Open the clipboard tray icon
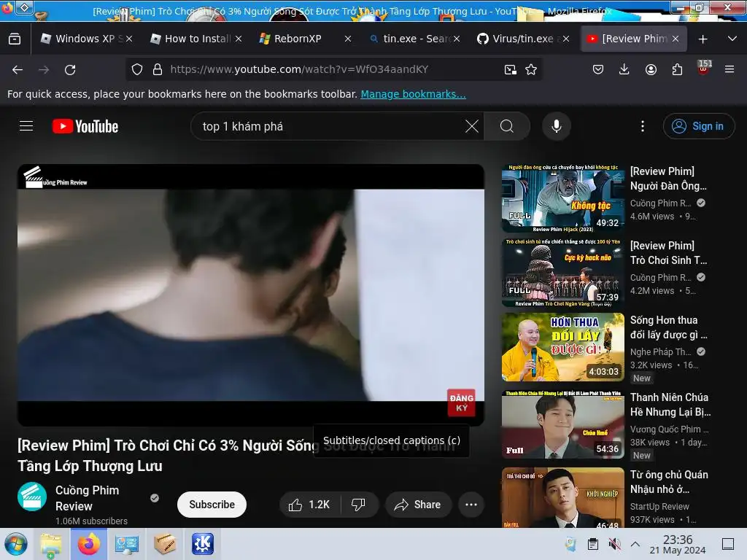747x560 pixels. pos(592,544)
